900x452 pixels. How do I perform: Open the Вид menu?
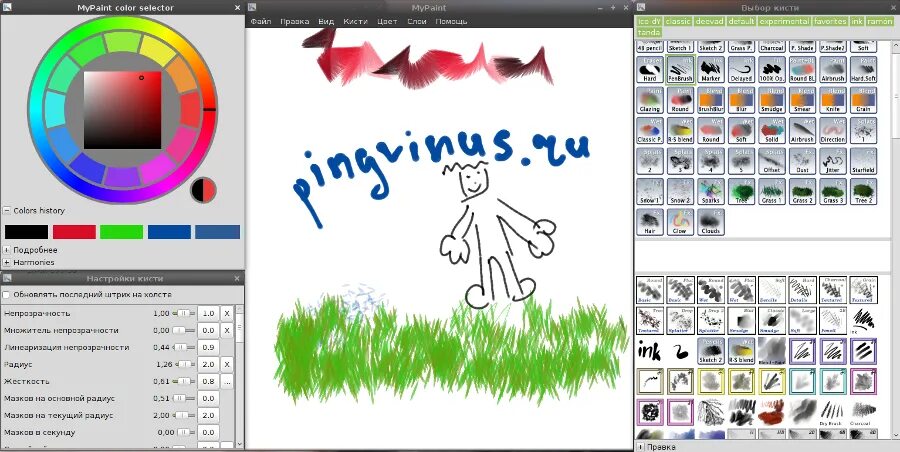[x=326, y=21]
